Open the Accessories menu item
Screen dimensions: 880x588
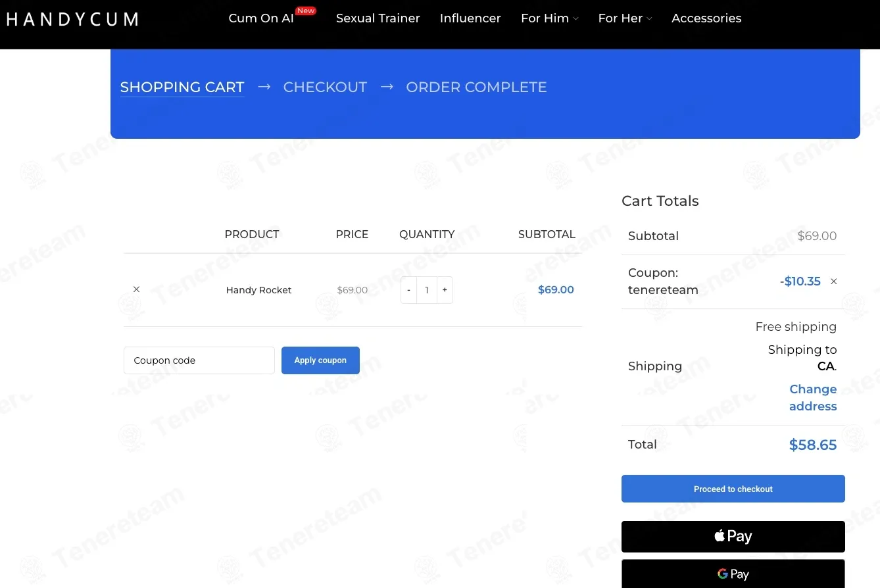tap(706, 18)
